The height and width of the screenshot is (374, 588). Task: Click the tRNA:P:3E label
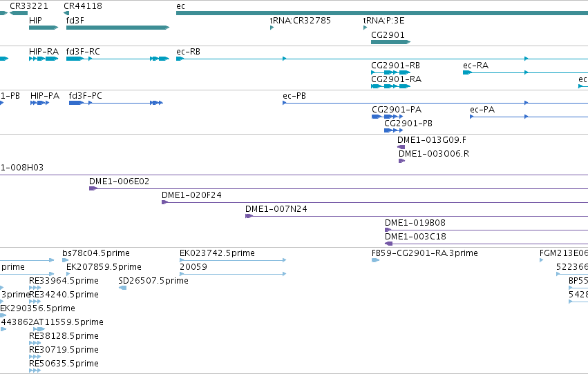(x=383, y=21)
